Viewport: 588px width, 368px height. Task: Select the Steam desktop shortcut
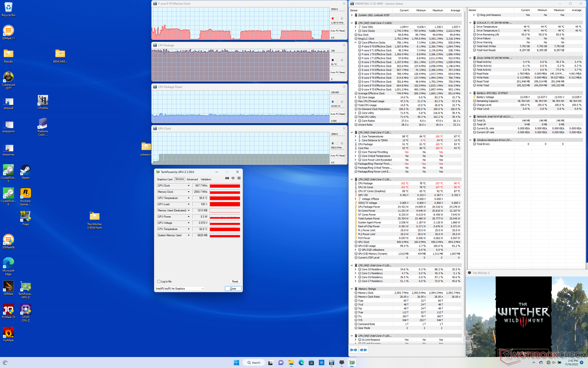coord(25,172)
